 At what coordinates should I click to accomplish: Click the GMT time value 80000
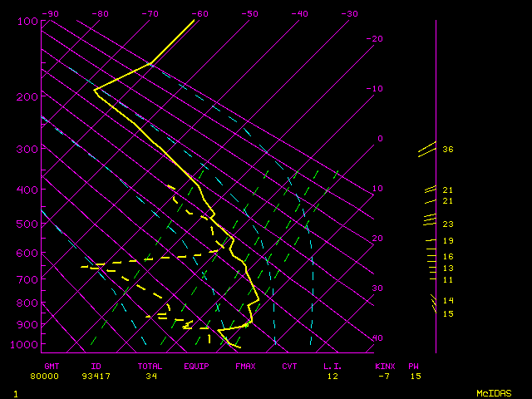[x=45, y=377]
